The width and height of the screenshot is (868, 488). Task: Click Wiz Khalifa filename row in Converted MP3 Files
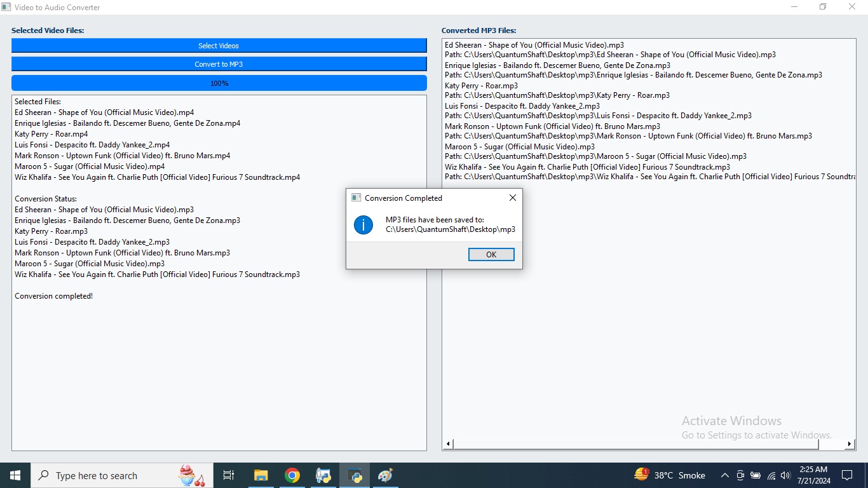click(588, 167)
